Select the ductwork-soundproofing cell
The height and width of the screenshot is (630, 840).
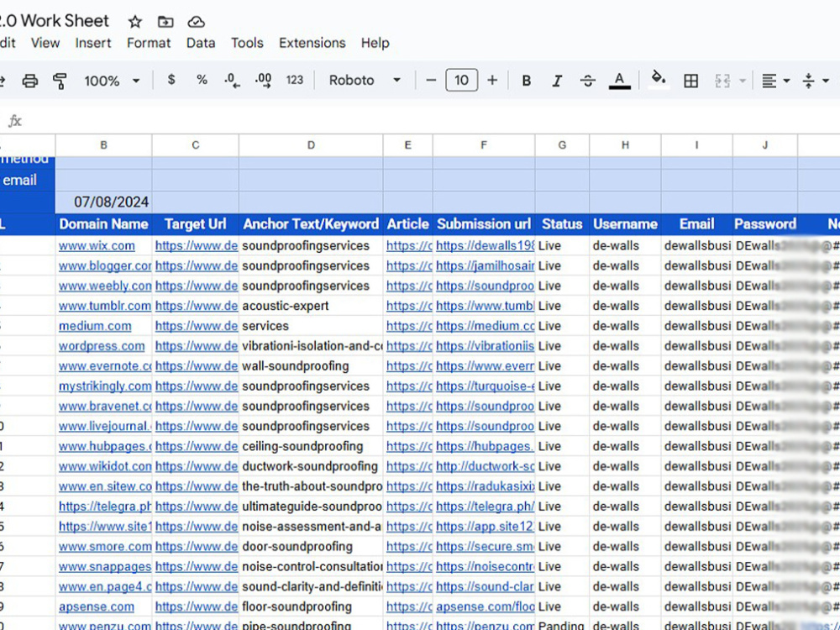pos(311,466)
